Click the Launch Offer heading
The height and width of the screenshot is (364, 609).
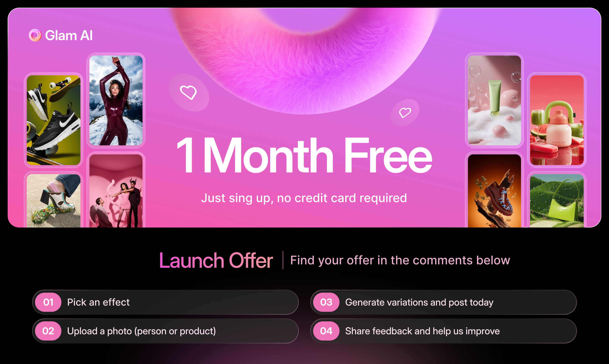pyautogui.click(x=216, y=260)
